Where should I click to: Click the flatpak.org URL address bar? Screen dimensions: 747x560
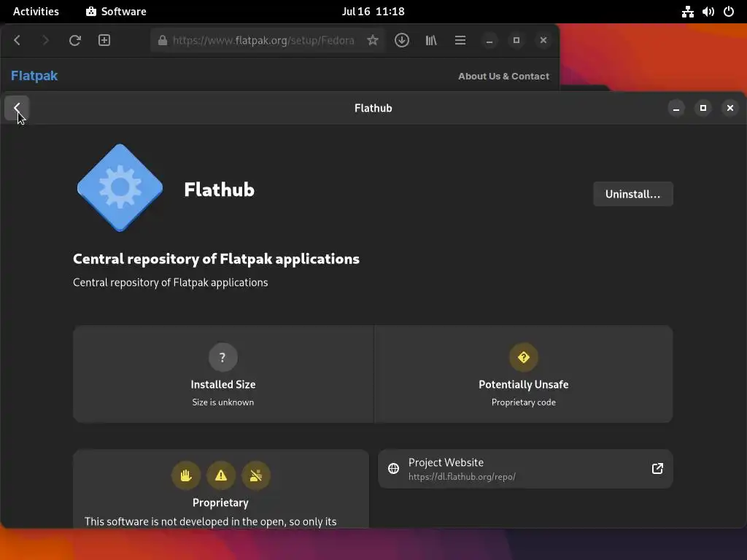(x=263, y=41)
